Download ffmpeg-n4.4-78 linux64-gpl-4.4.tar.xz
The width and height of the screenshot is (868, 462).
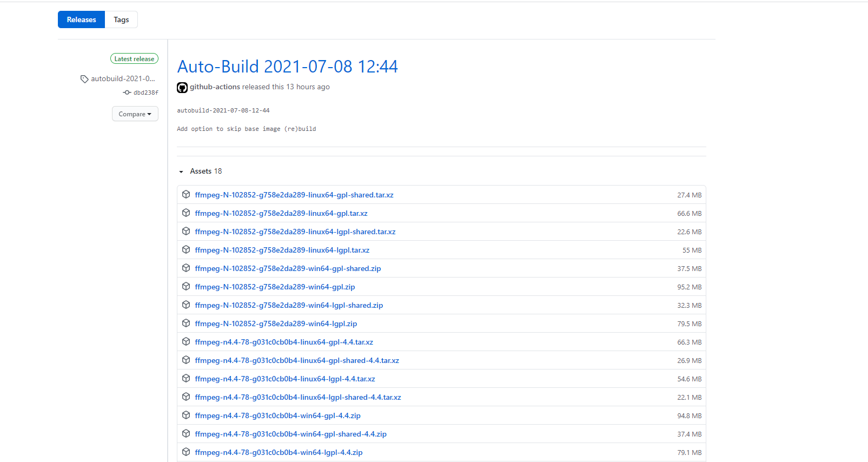[x=284, y=342]
